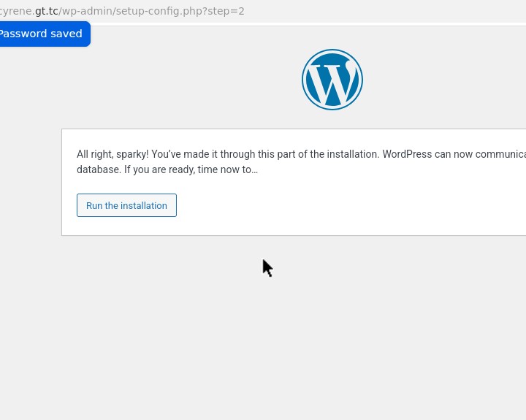
Task: Dismiss the Password saved notification
Action: tap(44, 34)
